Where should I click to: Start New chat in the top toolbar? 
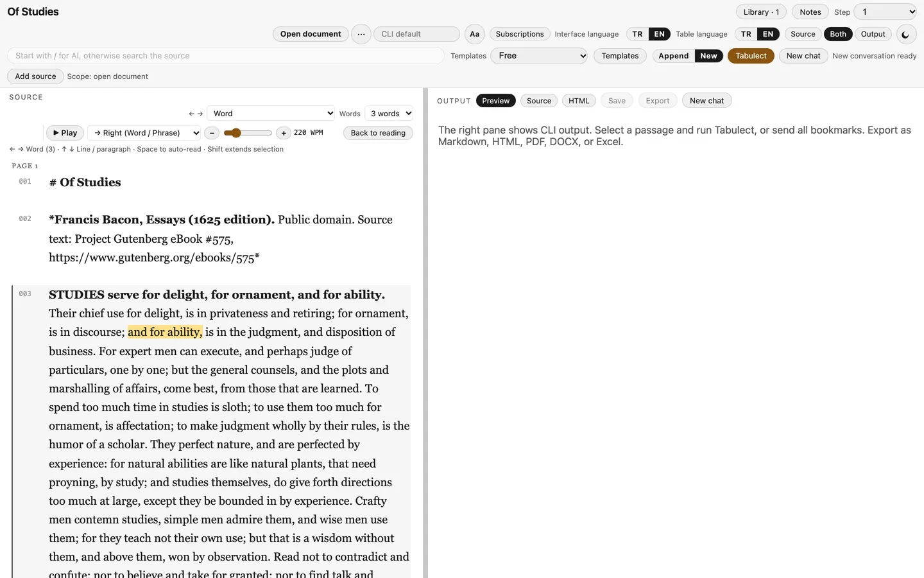click(x=803, y=56)
